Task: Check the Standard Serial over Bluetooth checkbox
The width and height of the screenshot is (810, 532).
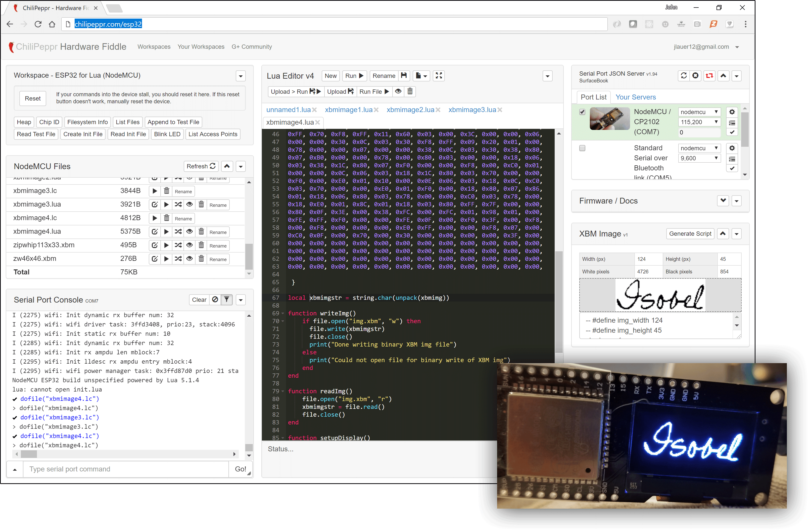Action: tap(582, 148)
